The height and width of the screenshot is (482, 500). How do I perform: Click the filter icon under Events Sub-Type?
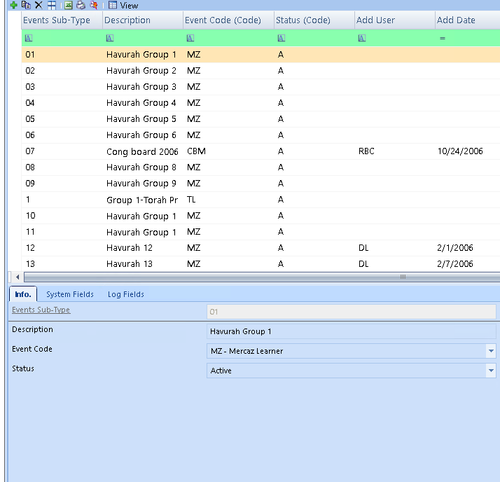(29, 38)
